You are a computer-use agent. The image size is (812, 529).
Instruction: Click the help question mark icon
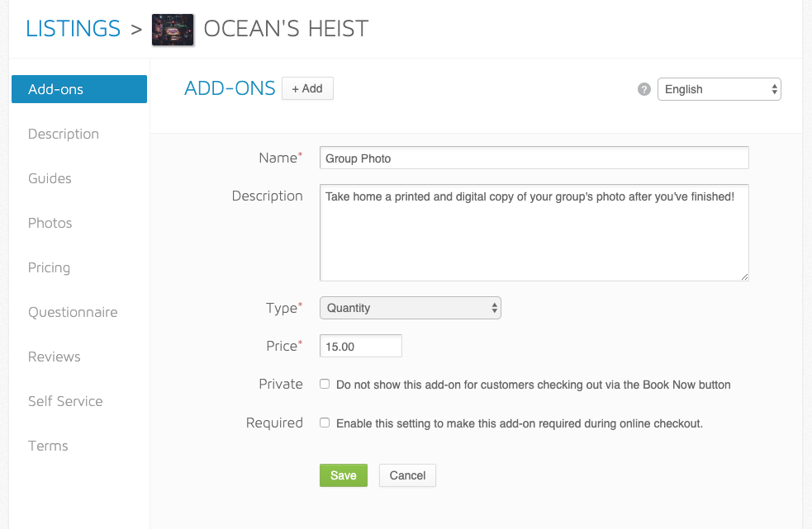click(x=643, y=89)
